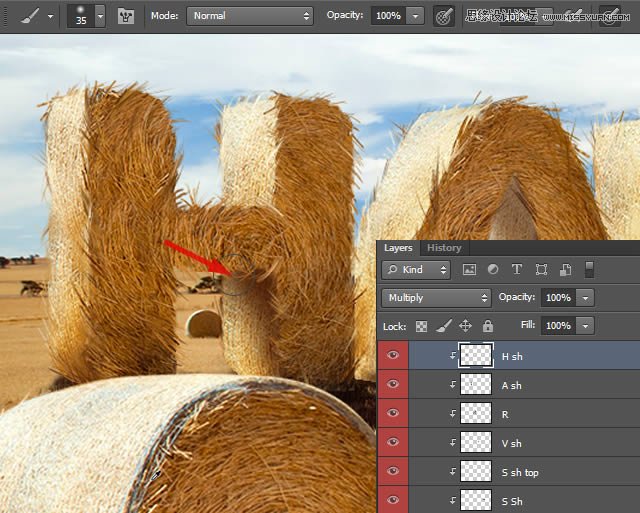The image size is (640, 513).
Task: Open the painting Mode Normal dropdown
Action: click(x=250, y=16)
